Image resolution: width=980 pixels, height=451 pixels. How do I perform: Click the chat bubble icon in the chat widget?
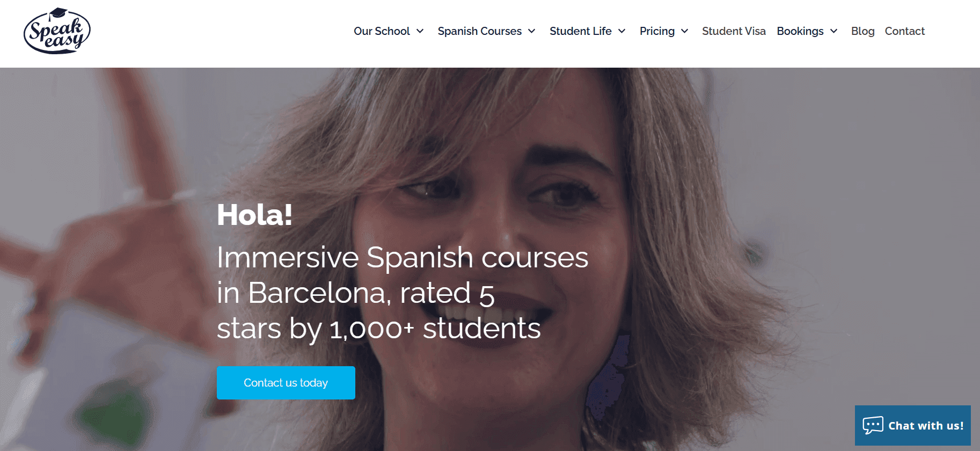click(x=873, y=425)
